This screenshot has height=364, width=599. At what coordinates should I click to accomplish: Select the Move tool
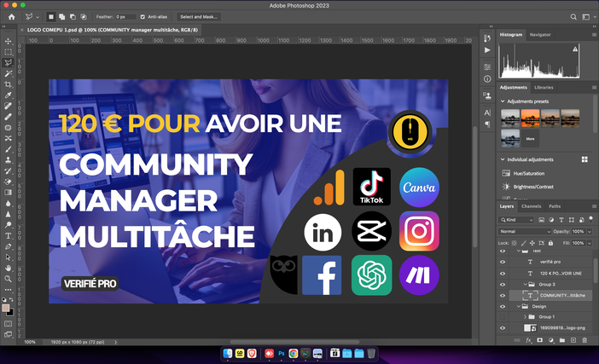[x=8, y=41]
